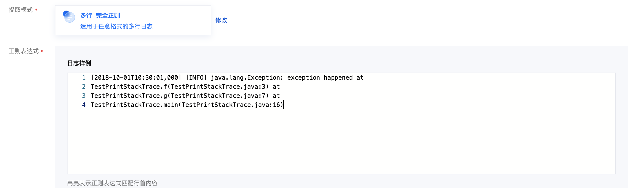Click the 正则表达式 field label
Image resolution: width=644 pixels, height=188 pixels.
tap(24, 51)
